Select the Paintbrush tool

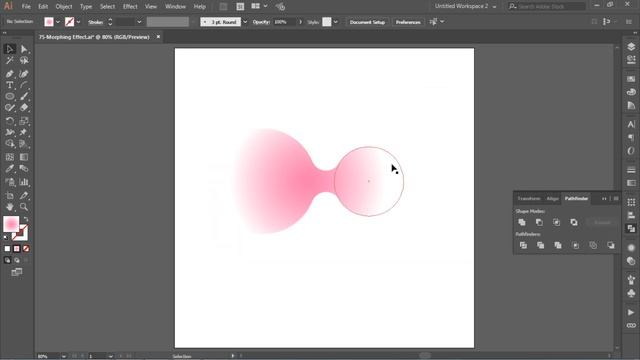24,97
